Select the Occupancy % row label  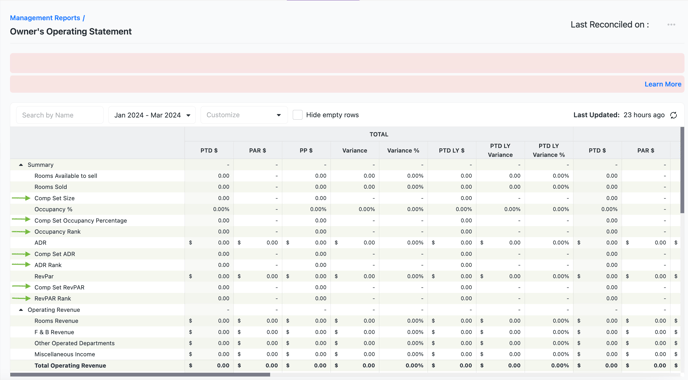[53, 209]
